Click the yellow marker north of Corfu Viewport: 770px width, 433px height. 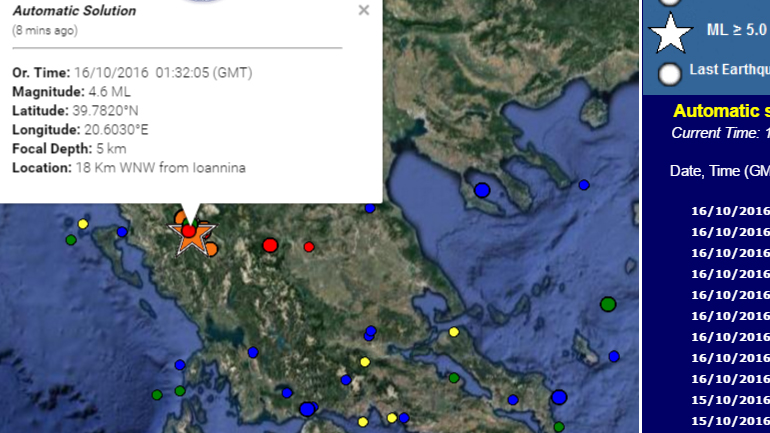(83, 224)
